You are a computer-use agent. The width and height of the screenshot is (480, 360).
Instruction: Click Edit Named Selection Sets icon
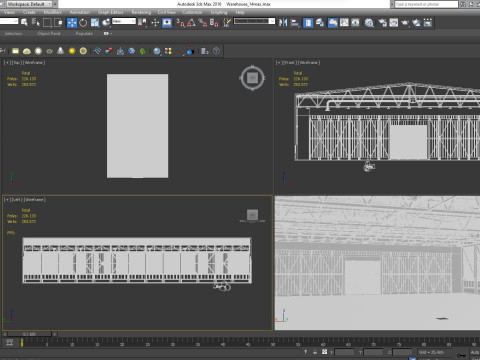(227, 22)
